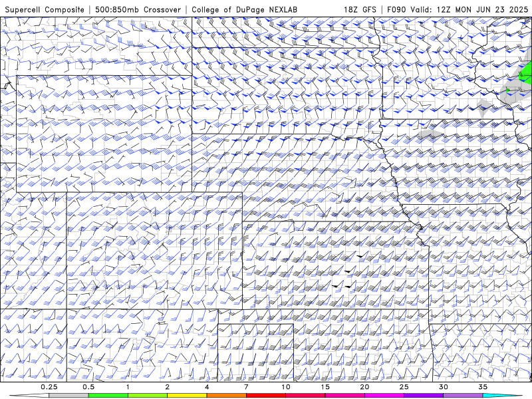The width and height of the screenshot is (532, 399).
Task: Click the legend value 15
Action: [325, 387]
